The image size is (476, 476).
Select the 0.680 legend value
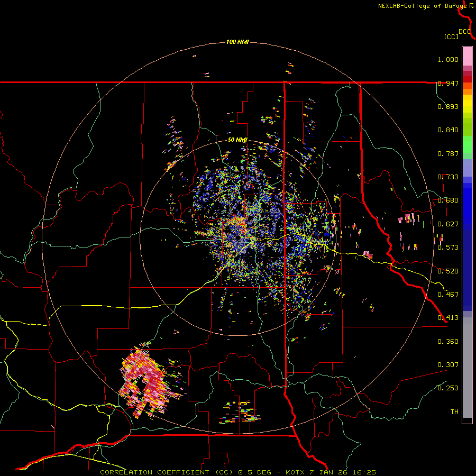[x=448, y=200]
